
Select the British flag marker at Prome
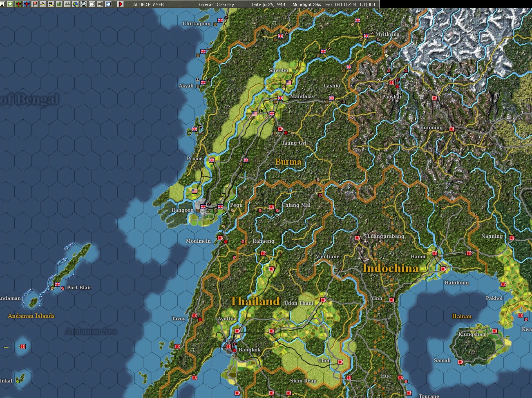click(x=212, y=160)
